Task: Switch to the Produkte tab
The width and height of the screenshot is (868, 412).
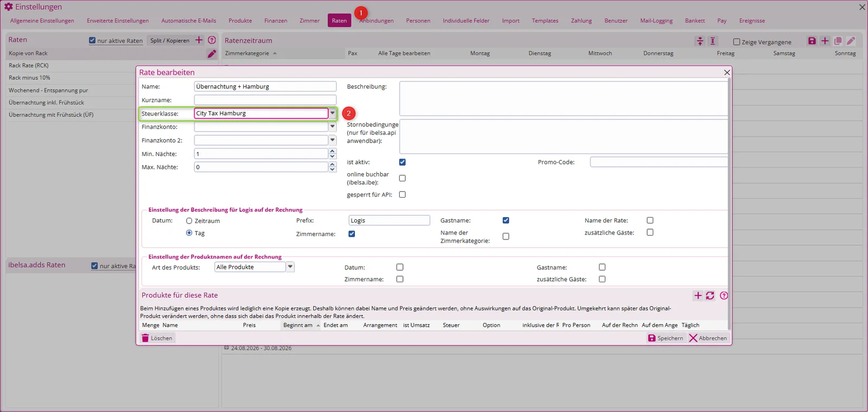Action: 240,21
